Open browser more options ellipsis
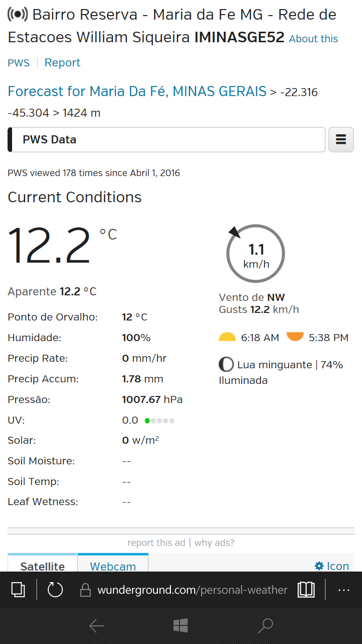 click(x=344, y=590)
